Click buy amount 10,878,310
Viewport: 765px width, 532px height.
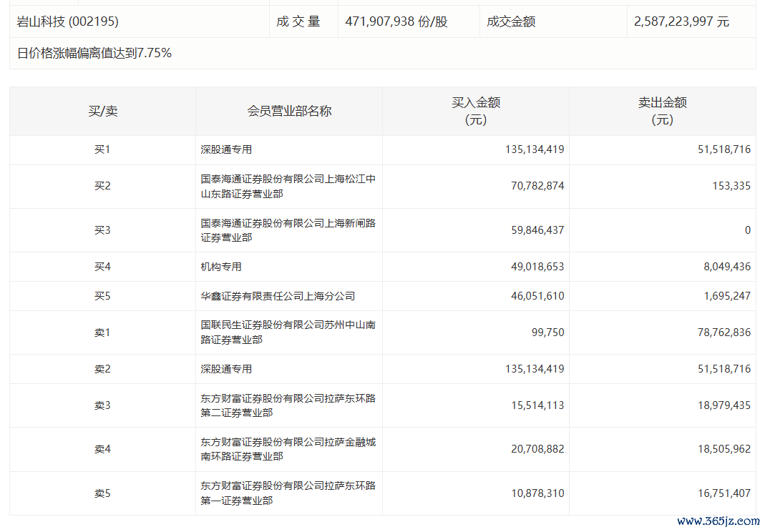point(537,493)
